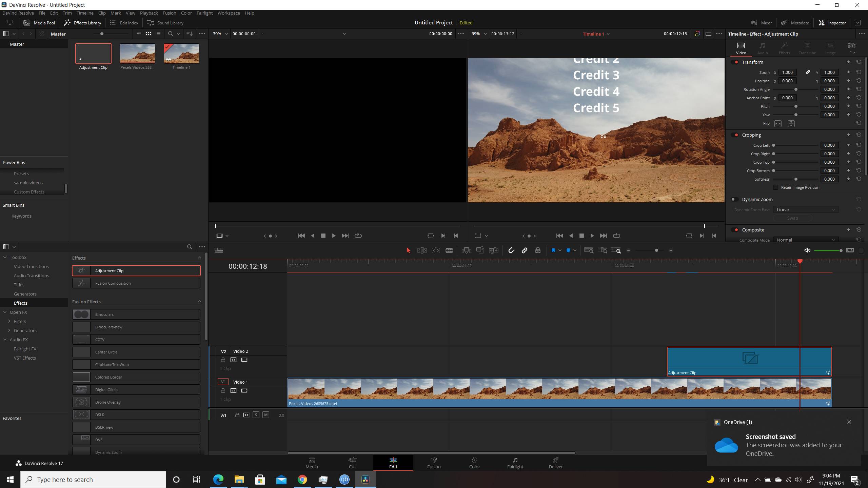
Task: Select the Dynamic Trim Mode tool
Action: (x=436, y=250)
